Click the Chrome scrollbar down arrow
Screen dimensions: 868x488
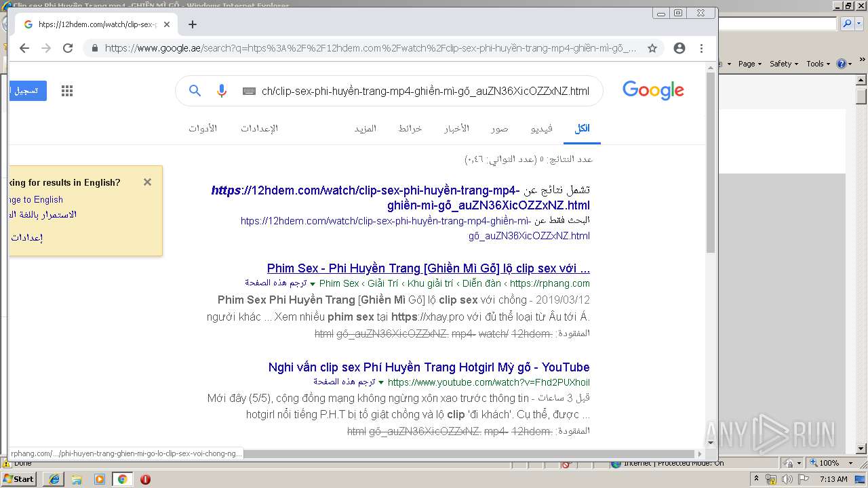click(x=711, y=443)
